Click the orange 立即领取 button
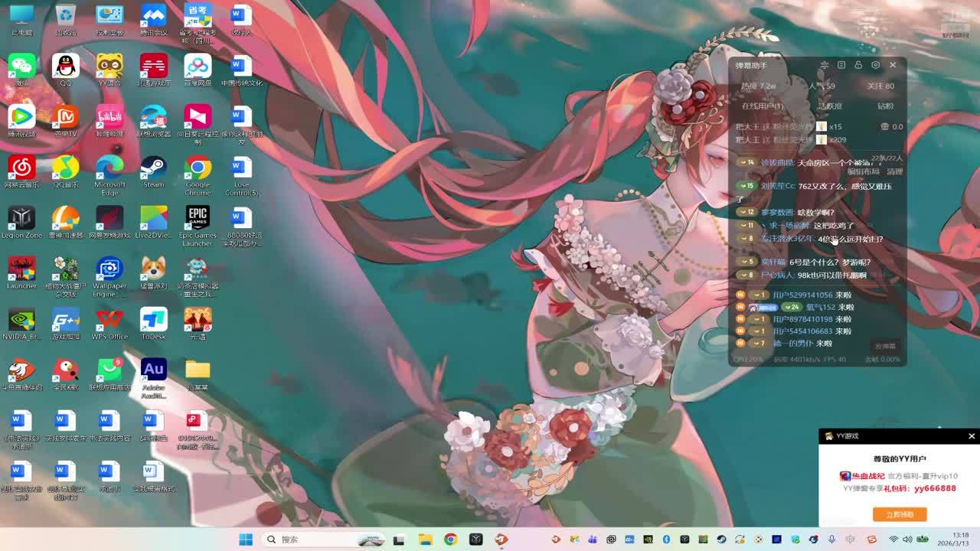Screen dimensions: 980x551 (899, 514)
